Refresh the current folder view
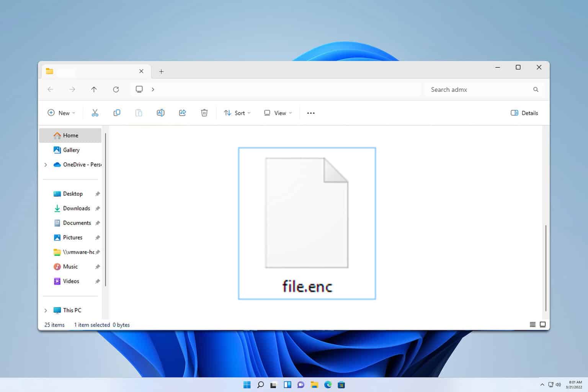Viewport: 588px width, 392px height. coord(116,89)
